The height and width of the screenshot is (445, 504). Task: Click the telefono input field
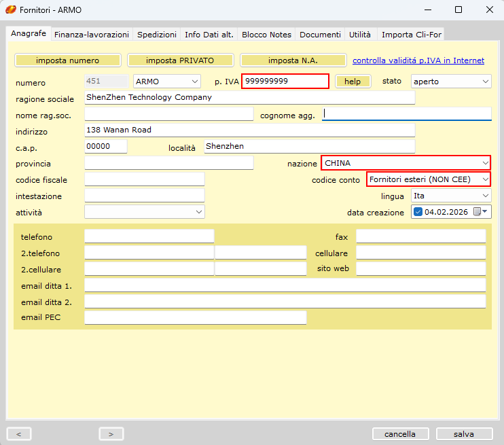(x=149, y=236)
